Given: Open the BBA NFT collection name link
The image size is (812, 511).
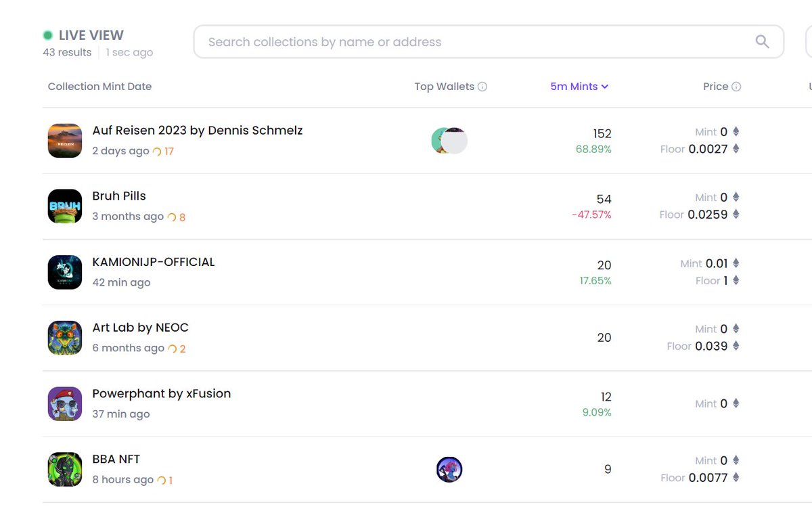Looking at the screenshot, I should click(x=116, y=459).
